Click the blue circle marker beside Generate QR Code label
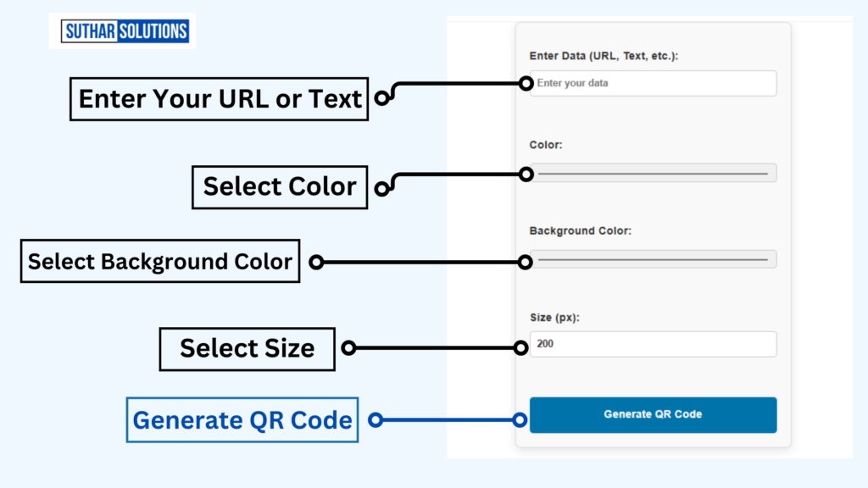Viewport: 868px width, 488px height. pyautogui.click(x=376, y=420)
